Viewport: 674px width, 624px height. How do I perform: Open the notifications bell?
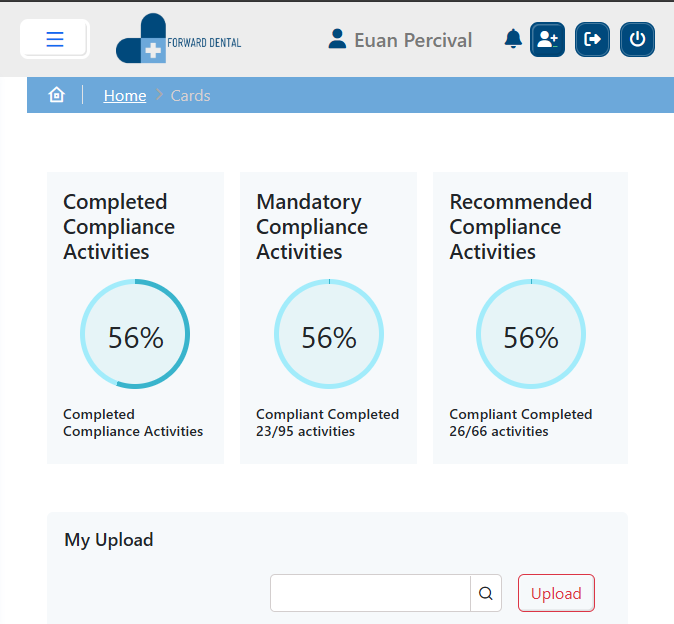point(513,39)
